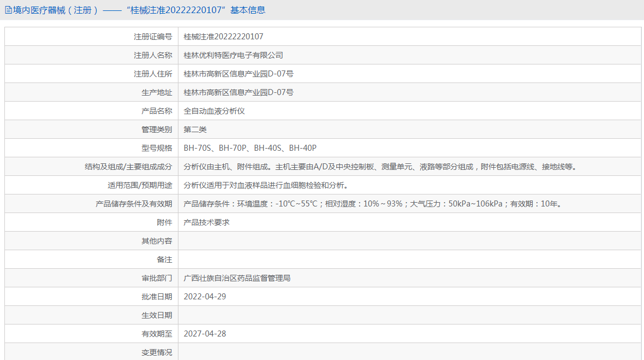644x360 pixels.
Task: Click the 批准日期 label
Action: coord(157,297)
